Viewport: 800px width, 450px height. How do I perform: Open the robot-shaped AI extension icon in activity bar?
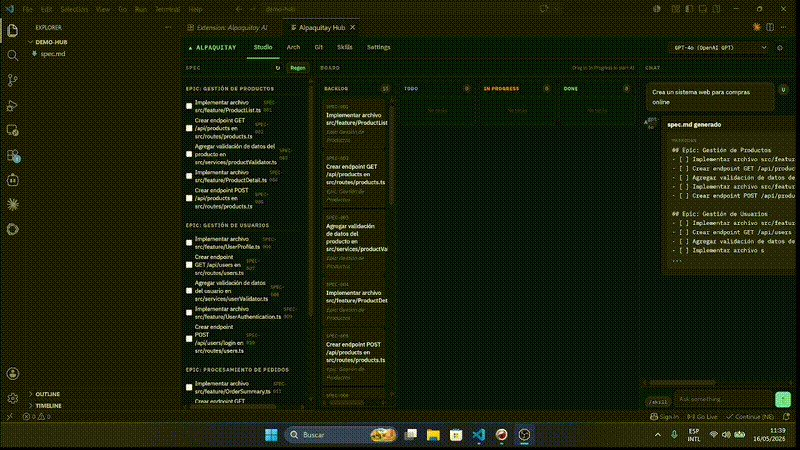[x=13, y=180]
